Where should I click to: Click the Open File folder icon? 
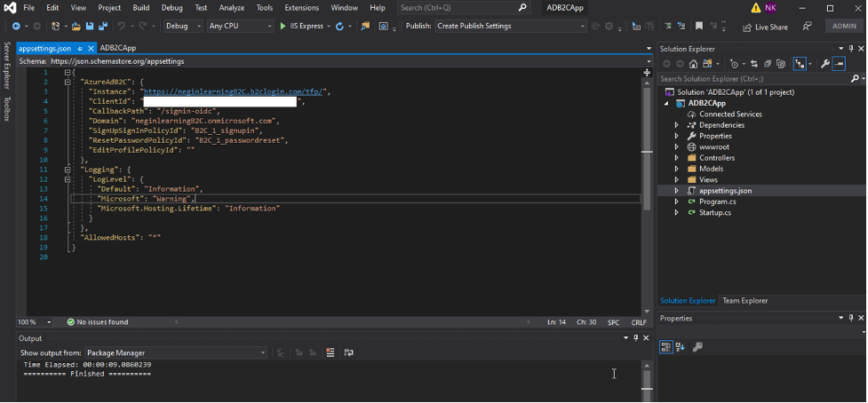[76, 27]
